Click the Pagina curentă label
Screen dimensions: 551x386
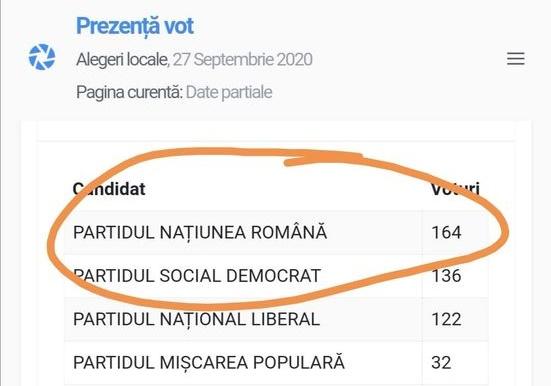tap(130, 92)
